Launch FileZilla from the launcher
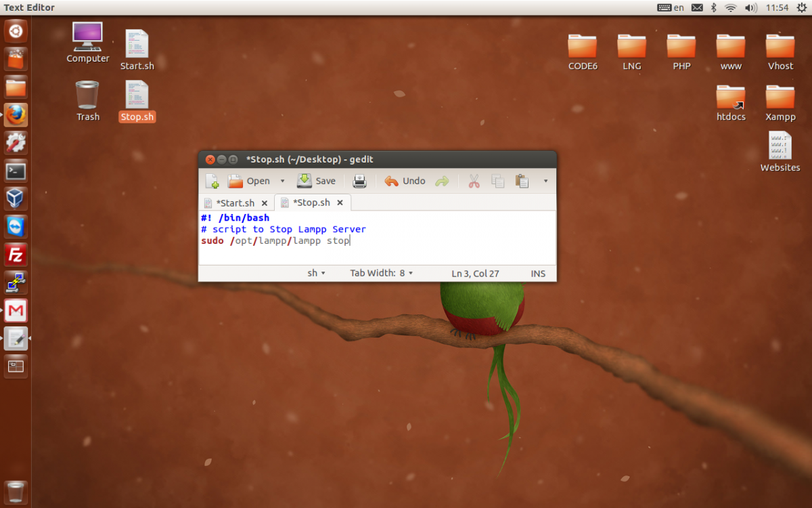 click(16, 255)
